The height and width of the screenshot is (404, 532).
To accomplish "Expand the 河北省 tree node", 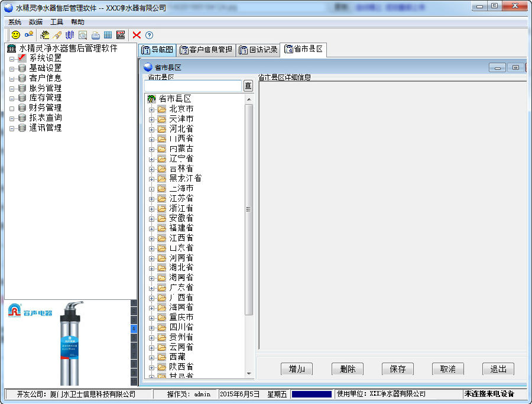I will [152, 130].
